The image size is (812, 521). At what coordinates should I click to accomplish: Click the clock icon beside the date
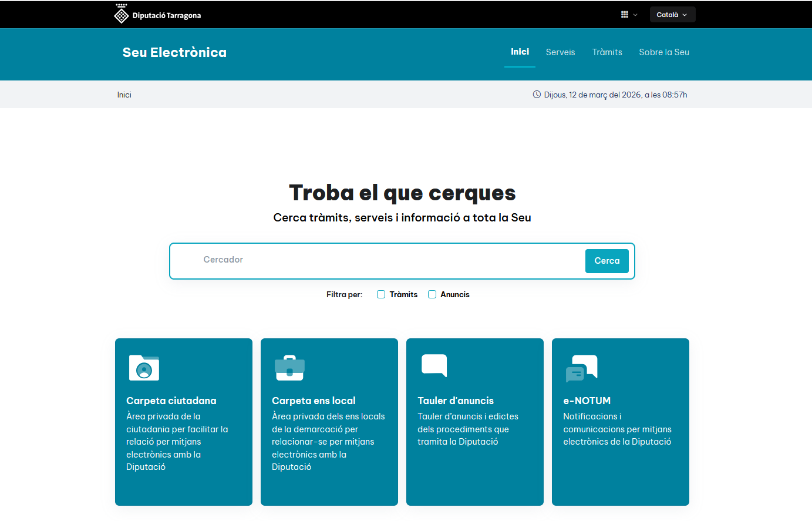pyautogui.click(x=536, y=94)
